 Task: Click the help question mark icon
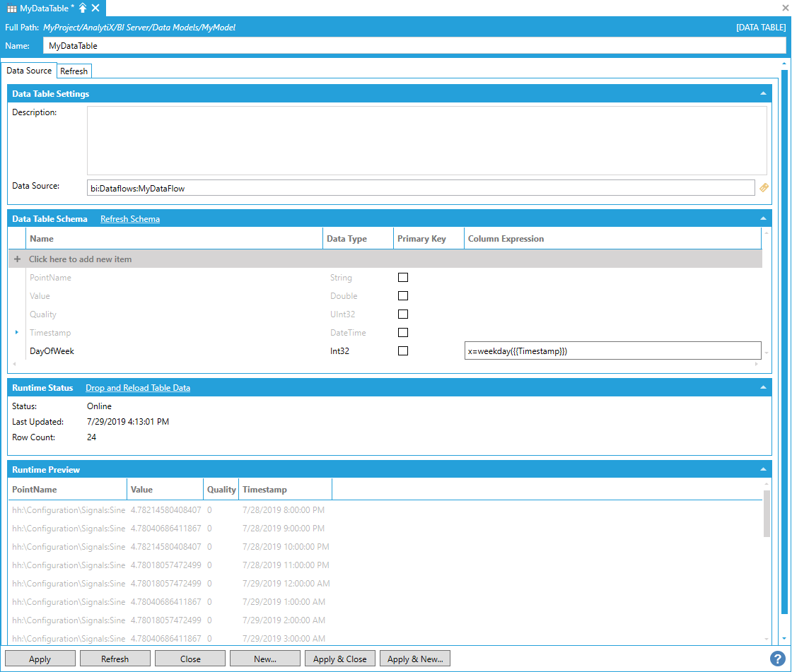coord(777,659)
